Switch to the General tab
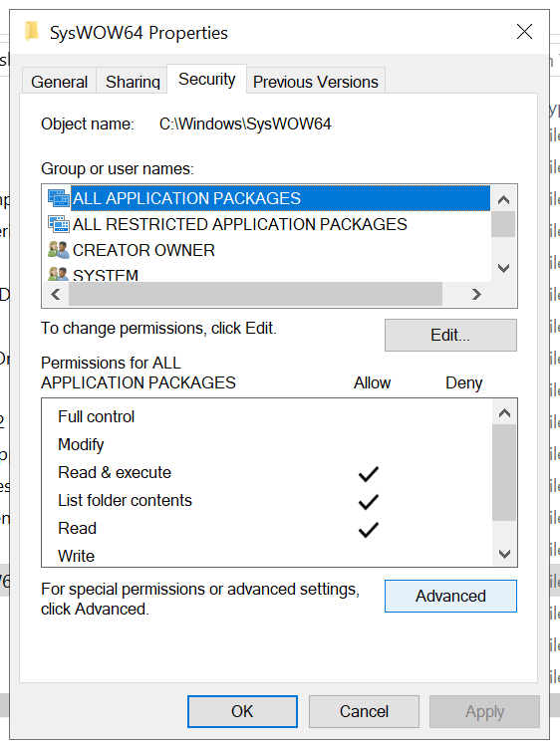Viewport: 560px width, 747px height. click(59, 82)
